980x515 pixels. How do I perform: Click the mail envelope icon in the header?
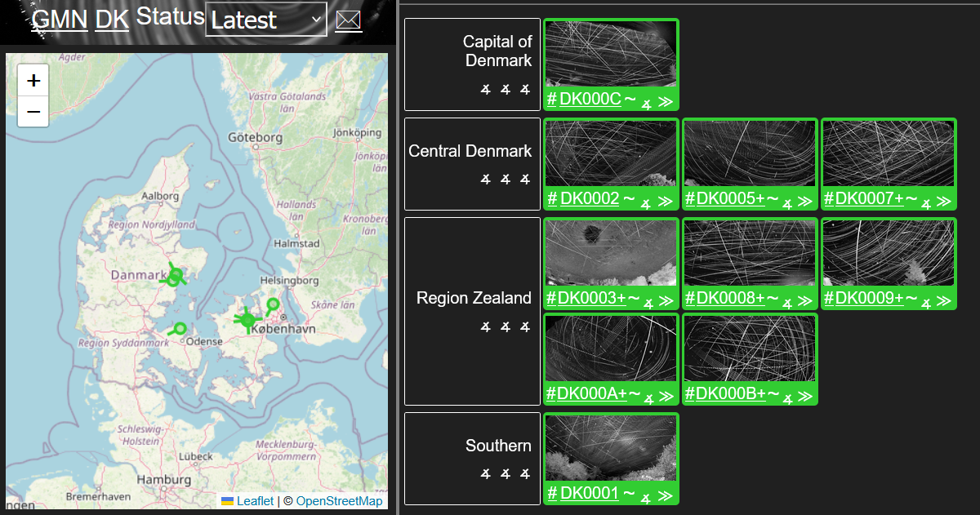tap(348, 20)
